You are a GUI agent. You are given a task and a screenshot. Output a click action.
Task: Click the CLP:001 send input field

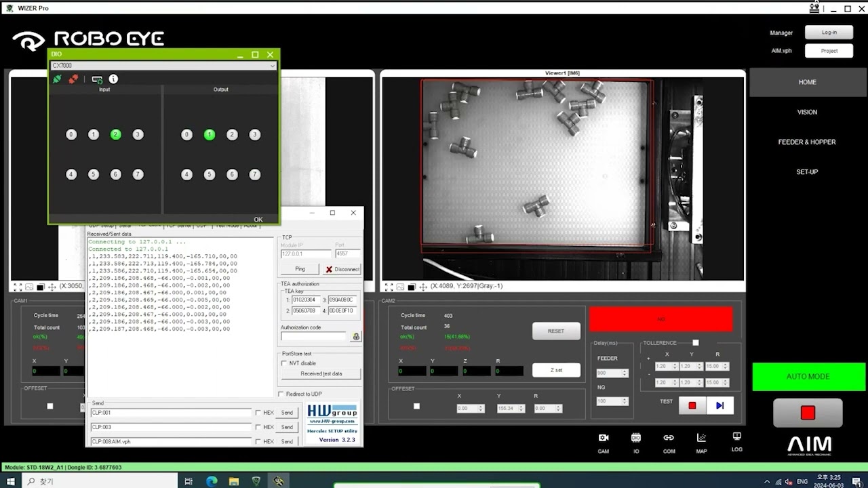point(171,413)
